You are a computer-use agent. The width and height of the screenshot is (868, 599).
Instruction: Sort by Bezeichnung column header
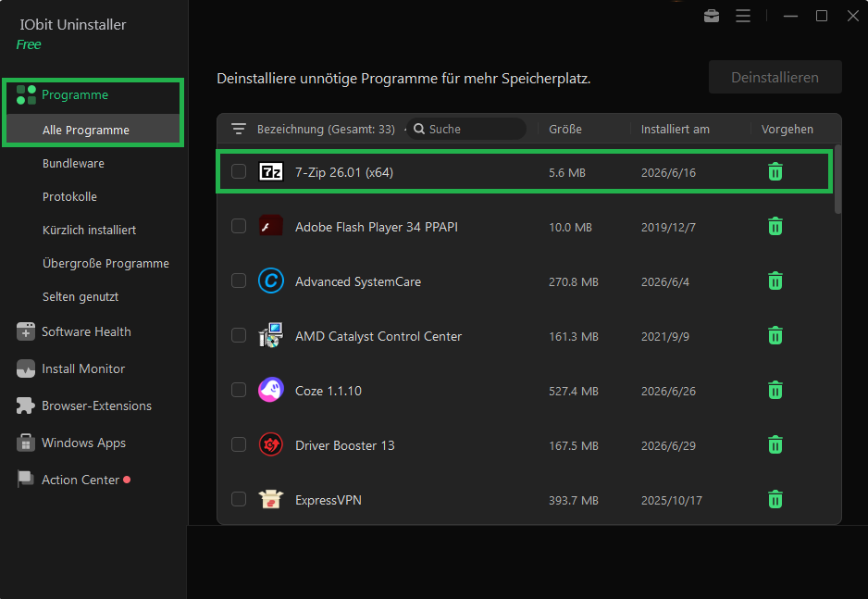pyautogui.click(x=326, y=129)
